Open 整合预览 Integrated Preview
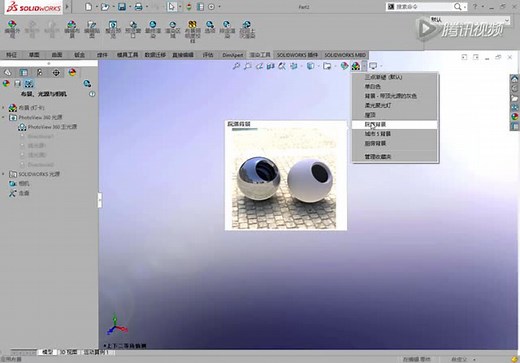Image resolution: width=520 pixels, height=363 pixels. (113, 28)
